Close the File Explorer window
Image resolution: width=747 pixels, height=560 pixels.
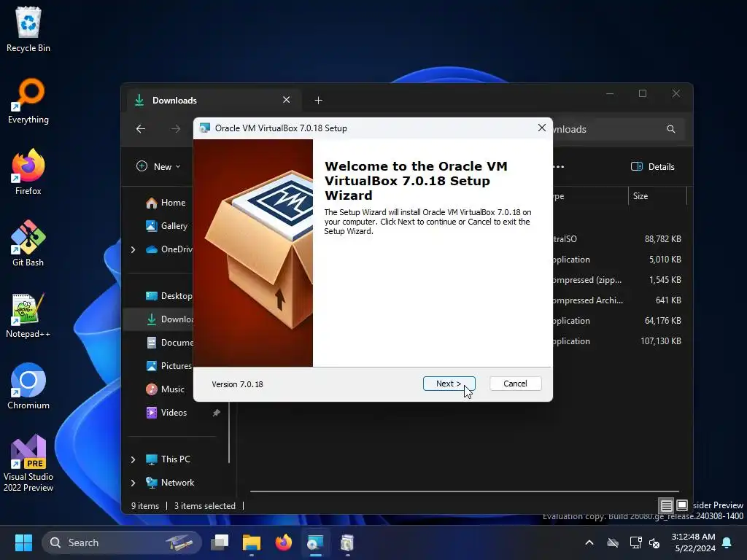tap(676, 94)
